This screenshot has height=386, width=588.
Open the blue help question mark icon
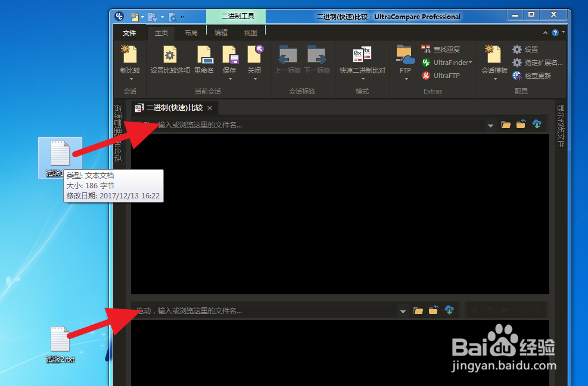point(555,33)
